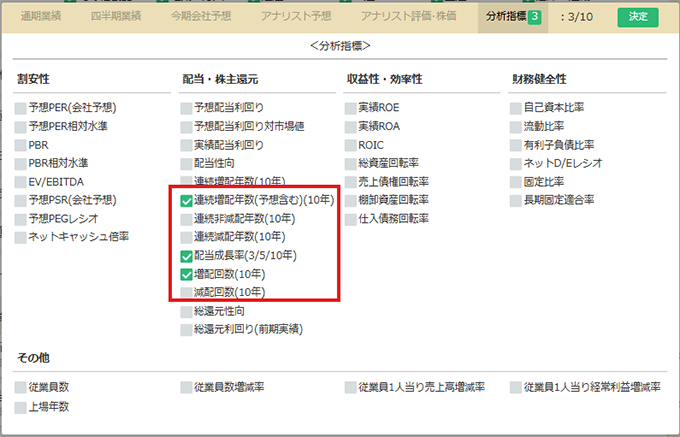Screen dimensions: 680x437
Task: Check 従業員1人当り売上高増減率 checkbox
Action: tap(351, 388)
